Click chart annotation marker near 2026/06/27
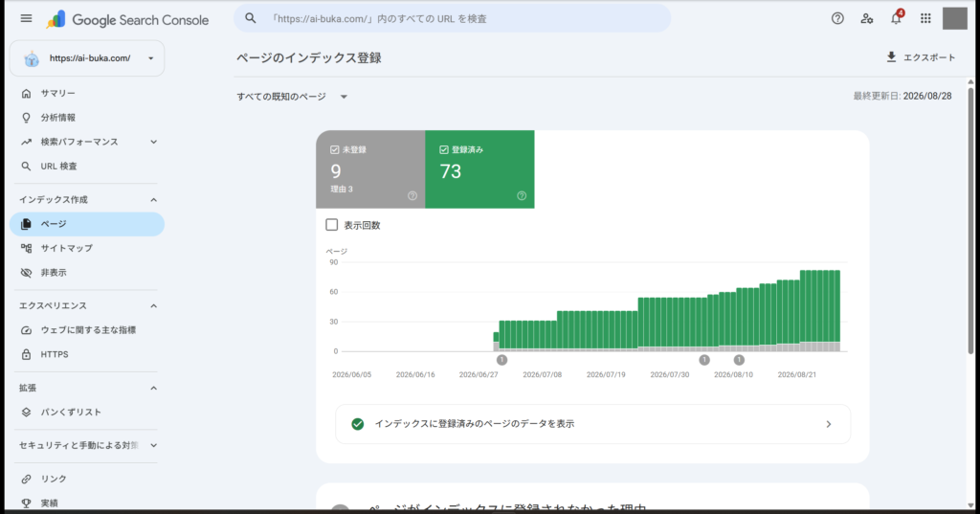 coord(501,360)
